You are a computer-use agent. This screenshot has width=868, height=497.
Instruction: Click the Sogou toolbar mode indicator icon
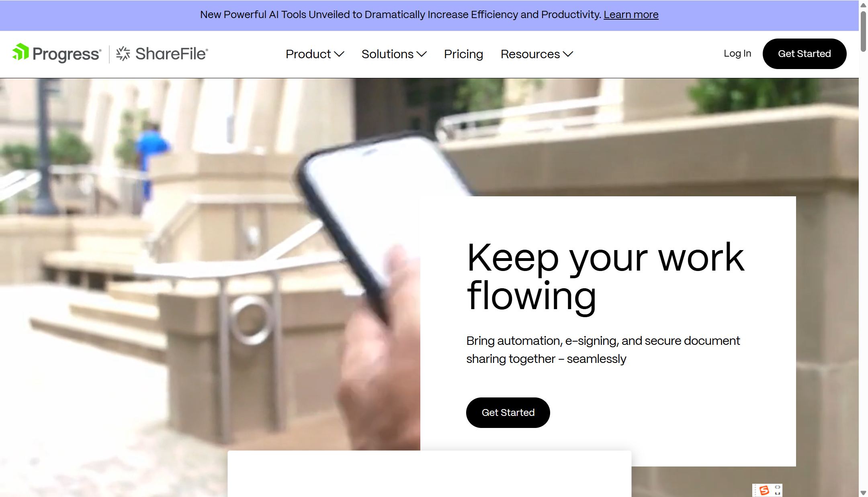(x=778, y=490)
